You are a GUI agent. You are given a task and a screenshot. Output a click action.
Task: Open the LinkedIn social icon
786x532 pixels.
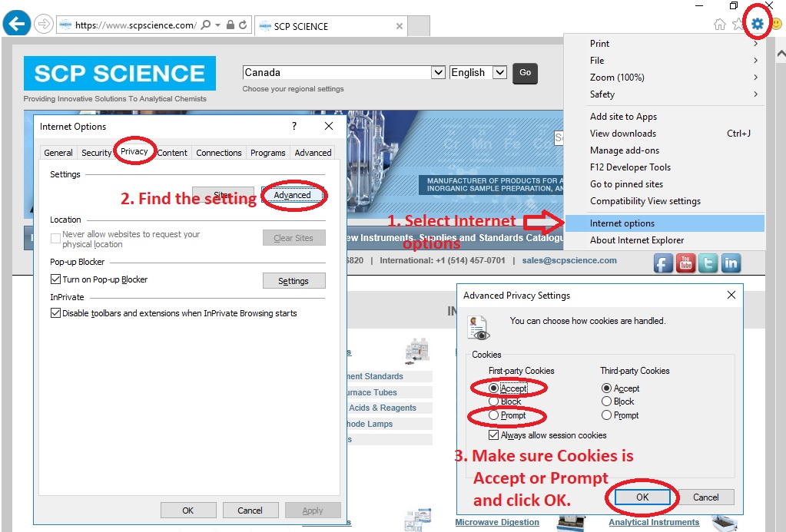tap(731, 263)
